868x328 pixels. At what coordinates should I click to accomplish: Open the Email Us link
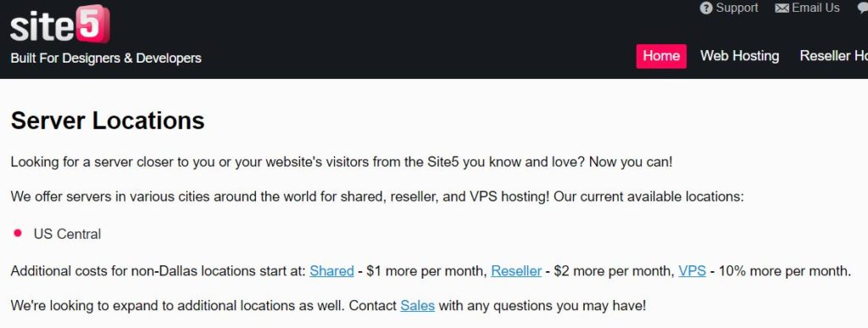pos(815,8)
